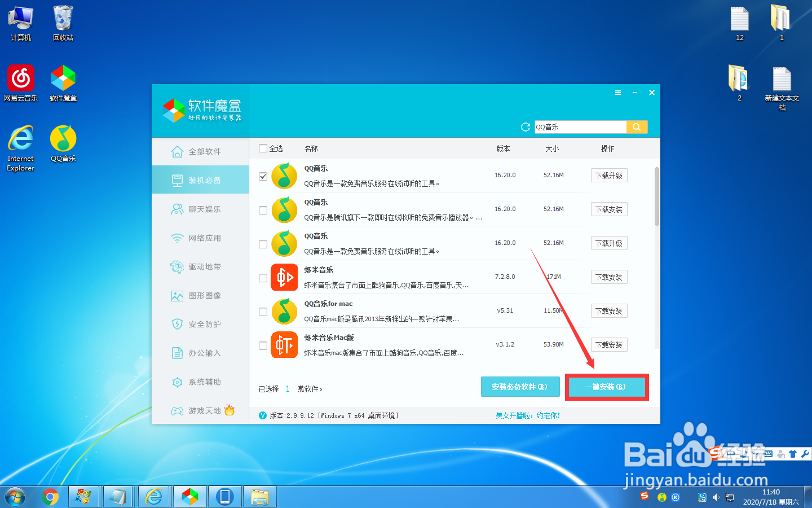The height and width of the screenshot is (508, 812).
Task: Open the 聊天娱乐 category
Action: pos(200,209)
